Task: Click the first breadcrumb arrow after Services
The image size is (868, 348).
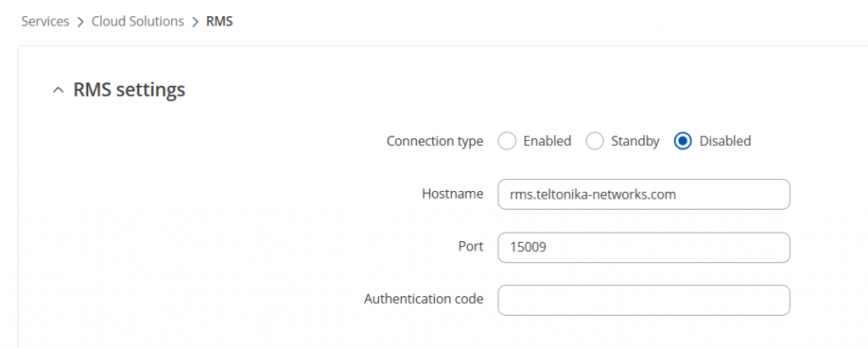Action: [x=81, y=22]
